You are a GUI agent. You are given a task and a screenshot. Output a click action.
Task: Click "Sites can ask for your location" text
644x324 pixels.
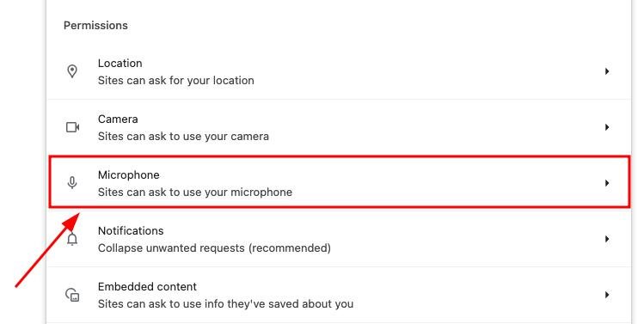175,81
